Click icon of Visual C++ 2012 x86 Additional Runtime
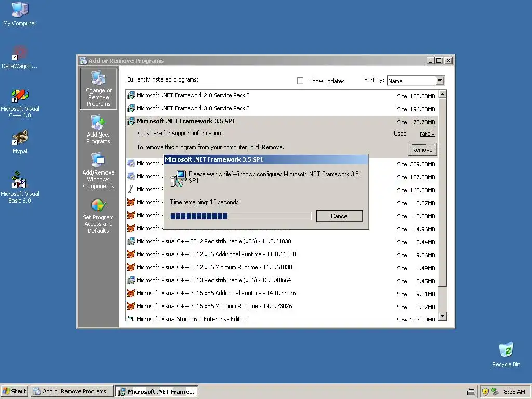 click(131, 254)
